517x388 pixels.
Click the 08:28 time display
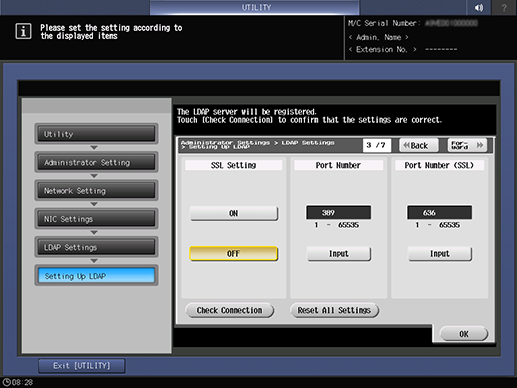coord(22,382)
